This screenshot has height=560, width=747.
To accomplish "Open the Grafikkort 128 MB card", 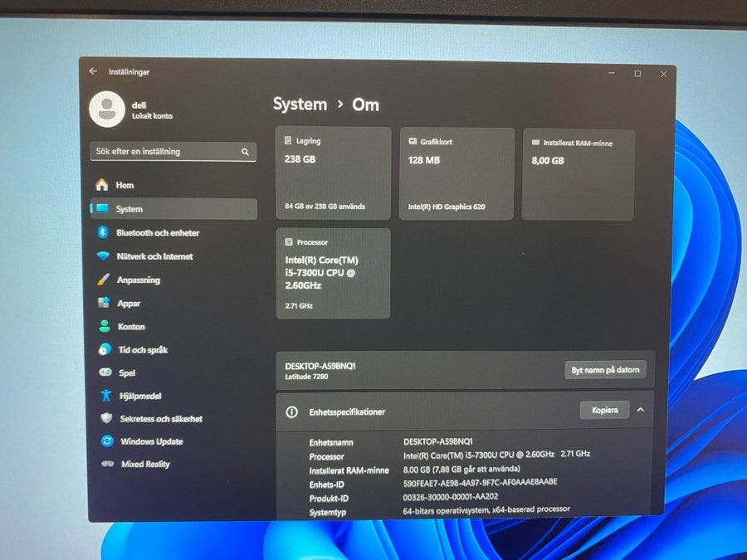I will [x=456, y=174].
